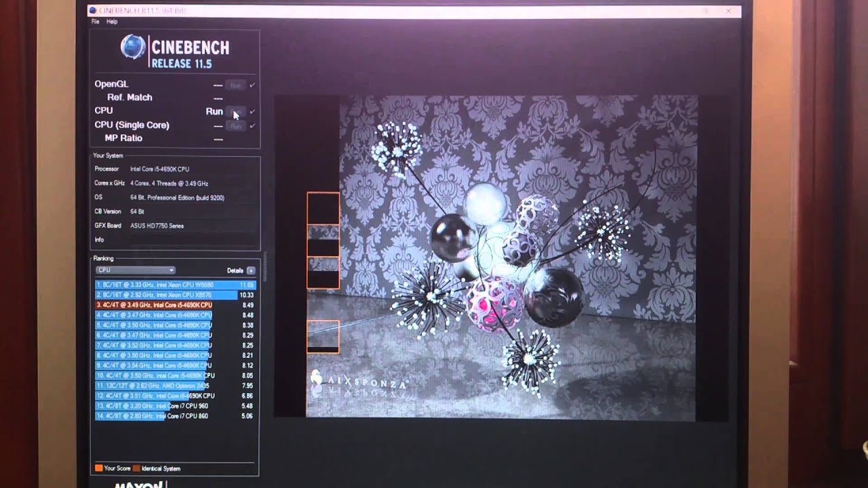Select rank 13 Core i7 CPU 960 row
The height and width of the screenshot is (488, 868).
click(x=176, y=406)
